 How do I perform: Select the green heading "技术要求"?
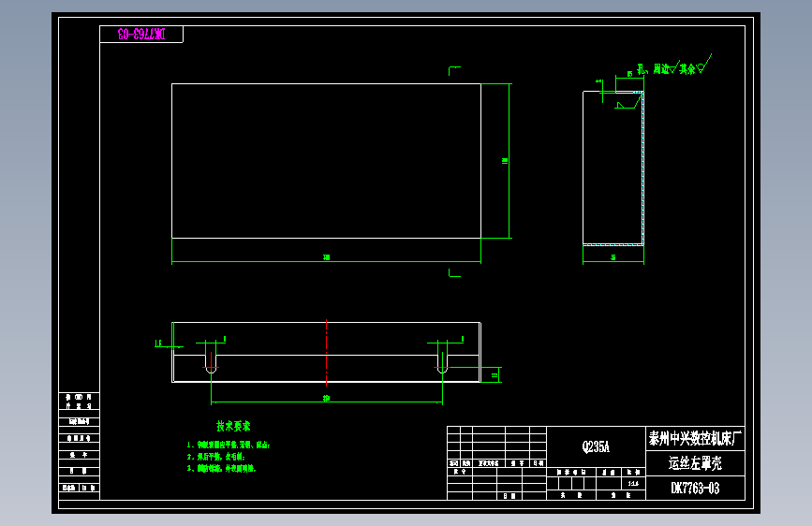pyautogui.click(x=233, y=426)
